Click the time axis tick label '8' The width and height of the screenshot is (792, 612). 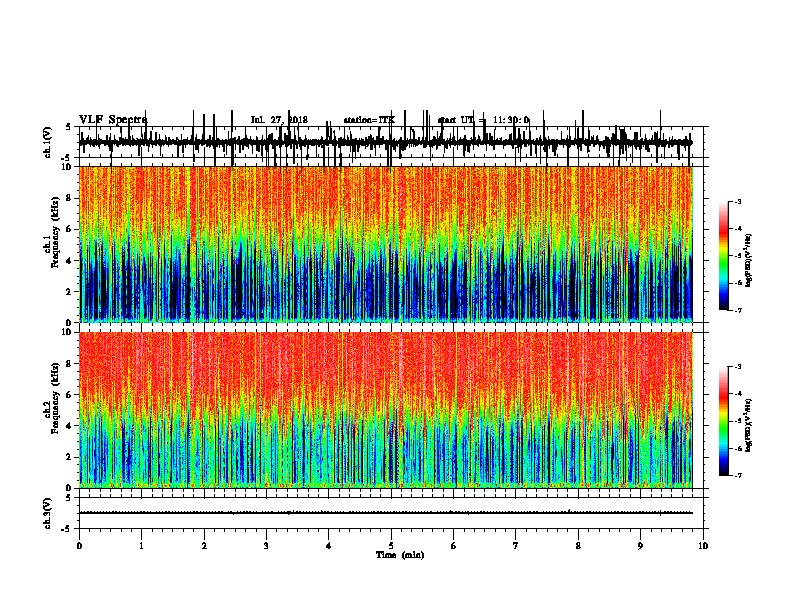coord(578,545)
